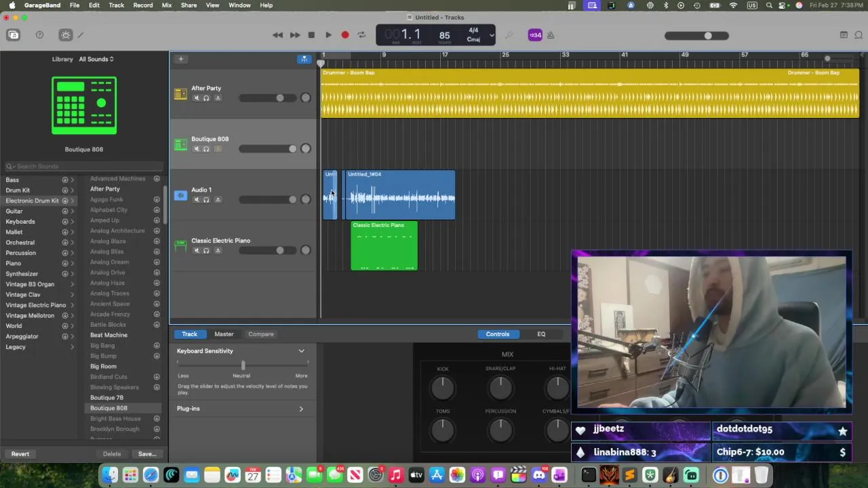Click the Search Sounds field
The width and height of the screenshot is (868, 488).
point(83,166)
